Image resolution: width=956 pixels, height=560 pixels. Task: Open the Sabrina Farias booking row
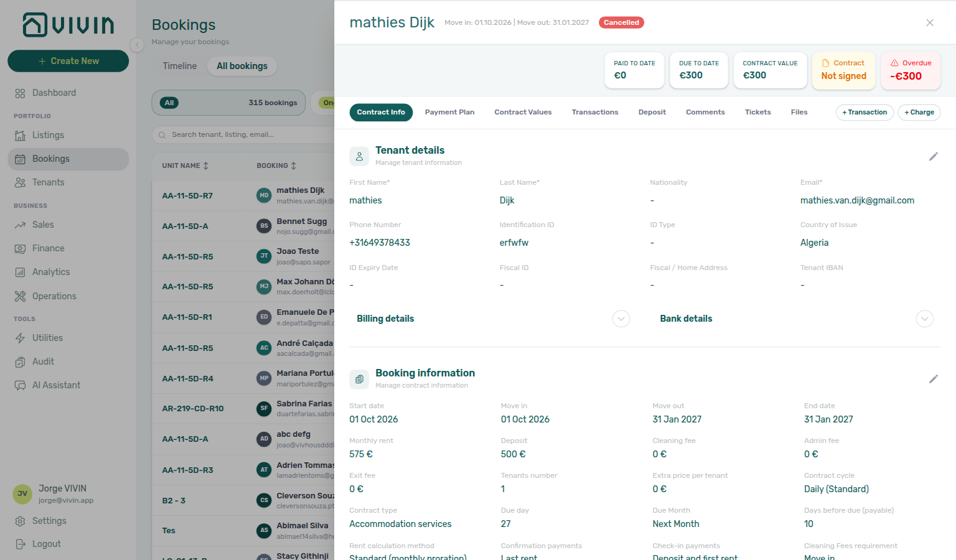pyautogui.click(x=243, y=408)
